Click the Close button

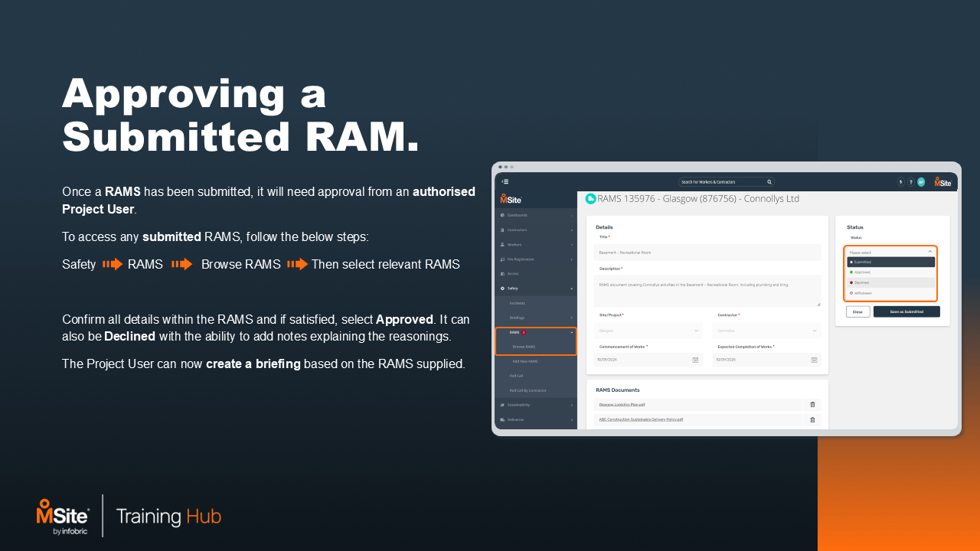click(x=857, y=312)
